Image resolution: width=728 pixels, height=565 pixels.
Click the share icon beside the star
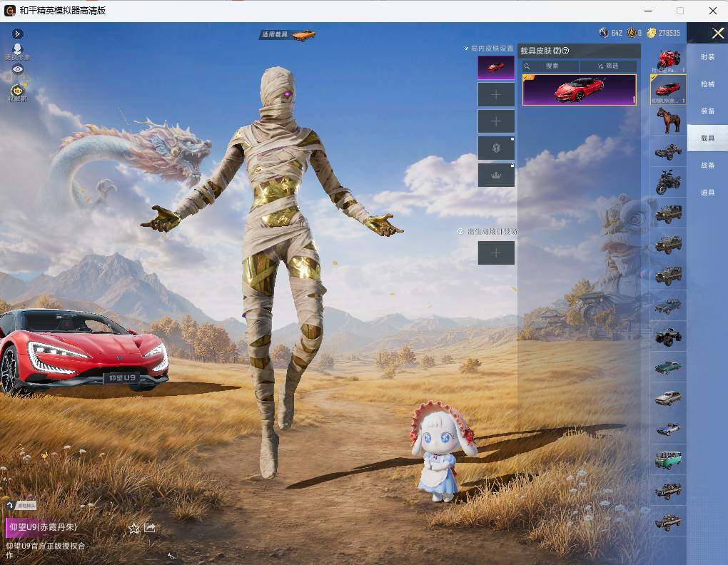pos(150,527)
